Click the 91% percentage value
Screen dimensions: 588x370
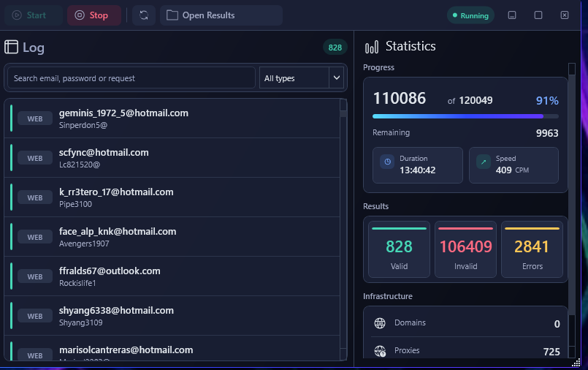coord(547,101)
